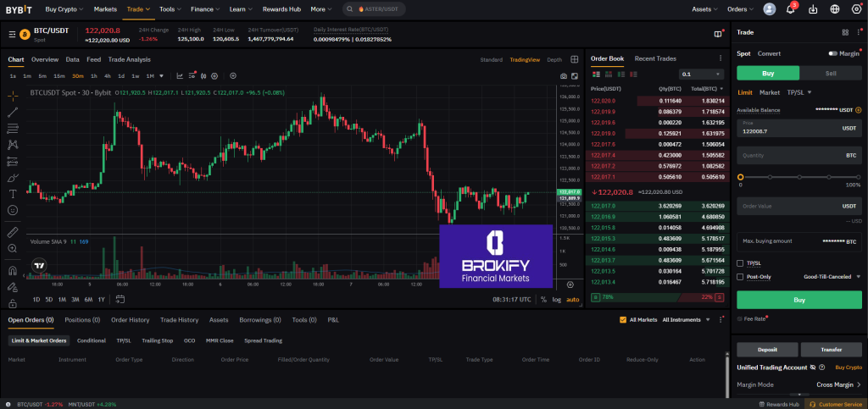This screenshot has height=409, width=868.
Task: Open the Trade History tab
Action: tap(179, 320)
